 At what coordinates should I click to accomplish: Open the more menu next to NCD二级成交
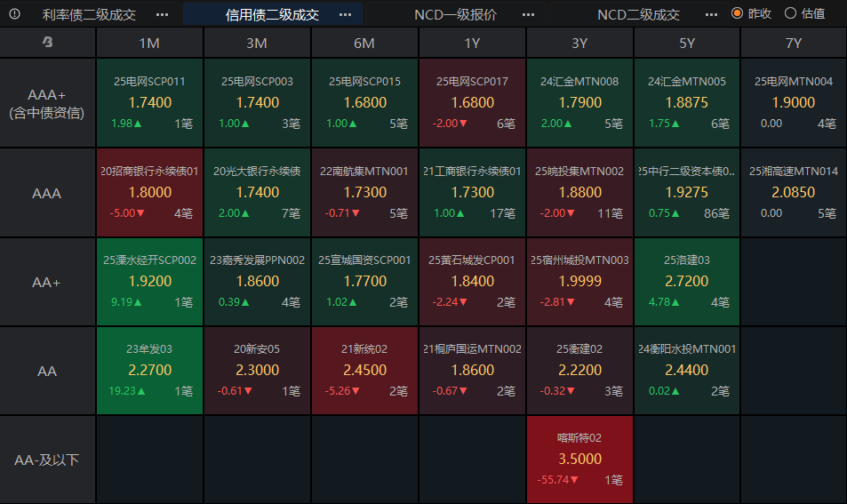tap(711, 14)
